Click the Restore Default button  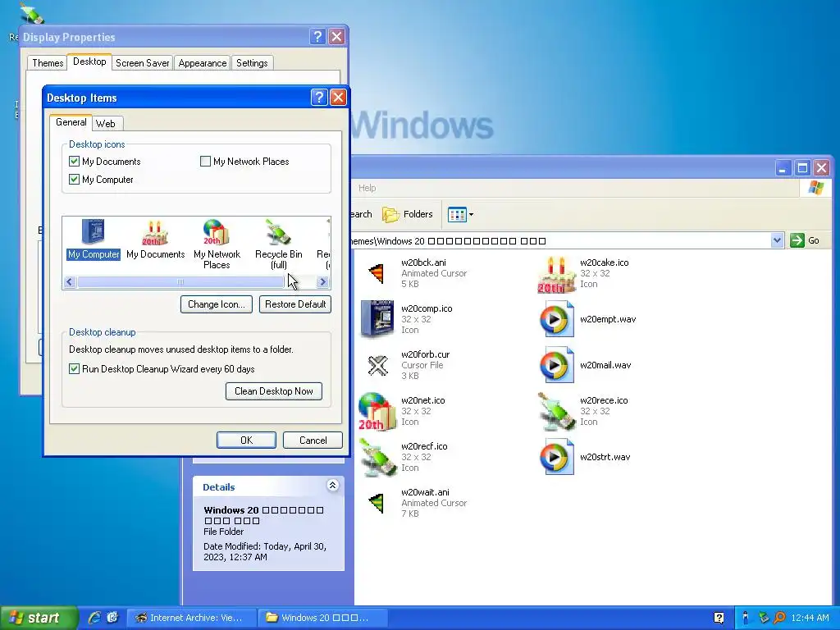tap(295, 304)
